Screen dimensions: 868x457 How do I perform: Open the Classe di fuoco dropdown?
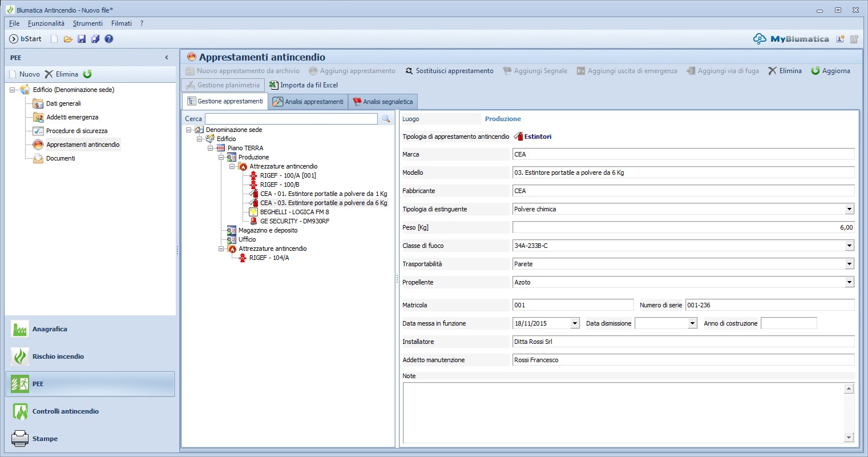coord(849,246)
